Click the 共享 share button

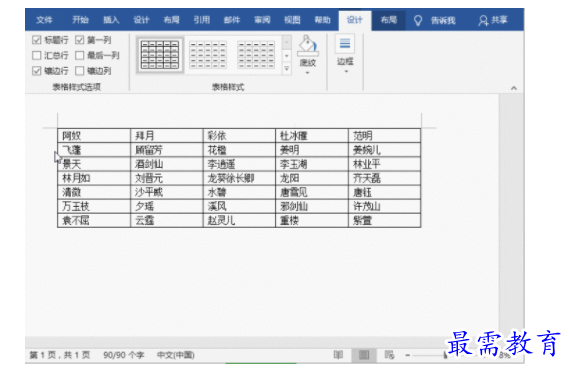(493, 20)
